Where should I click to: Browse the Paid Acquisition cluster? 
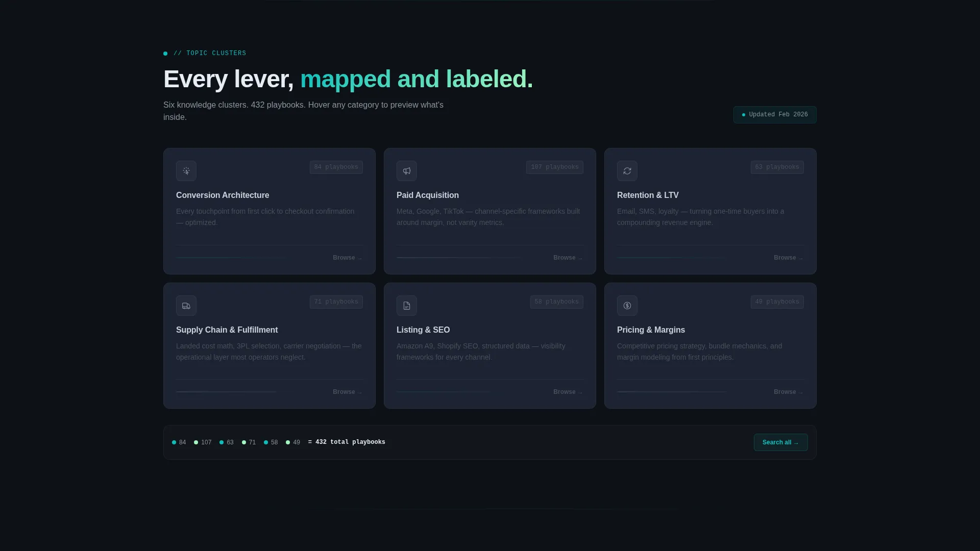(568, 258)
